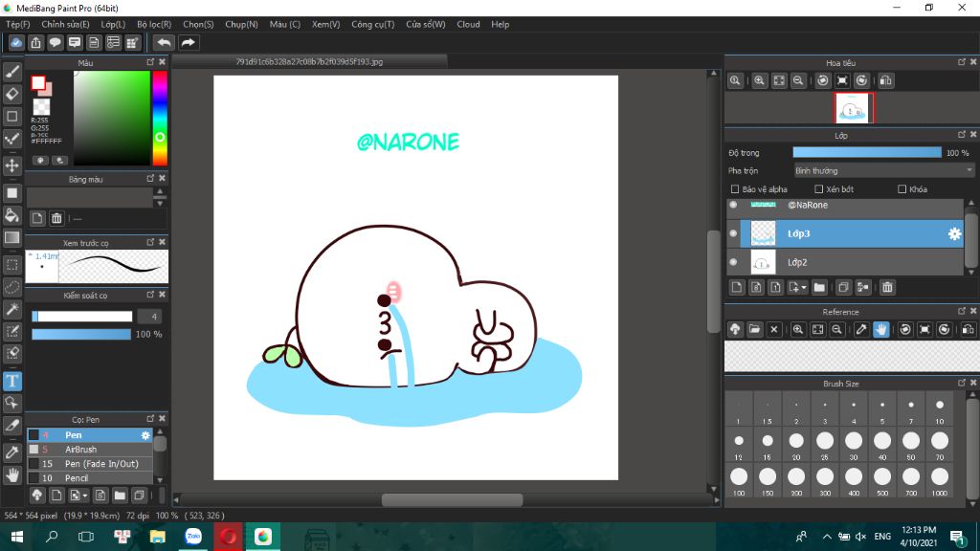The height and width of the screenshot is (551, 980).
Task: Click the brush size value field
Action: pos(148,316)
